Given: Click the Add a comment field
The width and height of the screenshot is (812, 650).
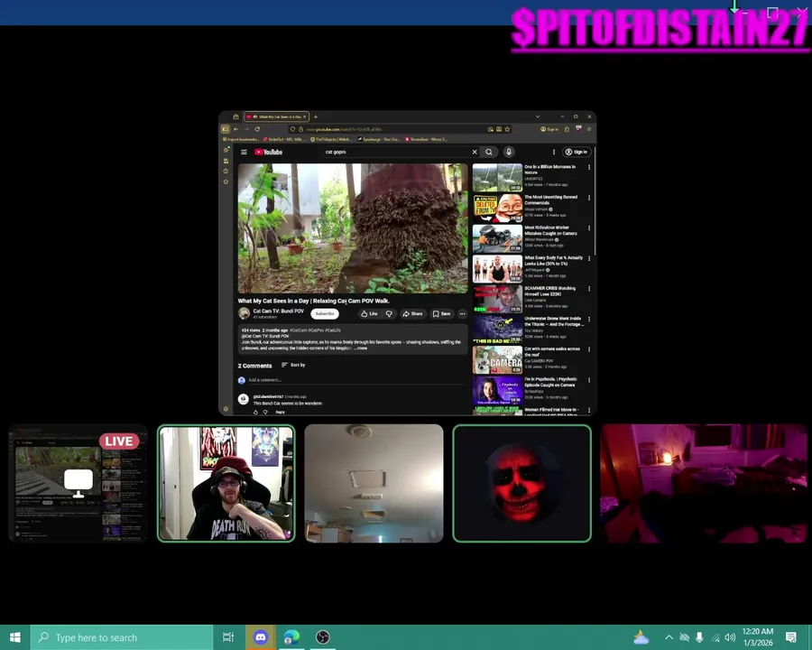Looking at the screenshot, I should (x=355, y=380).
